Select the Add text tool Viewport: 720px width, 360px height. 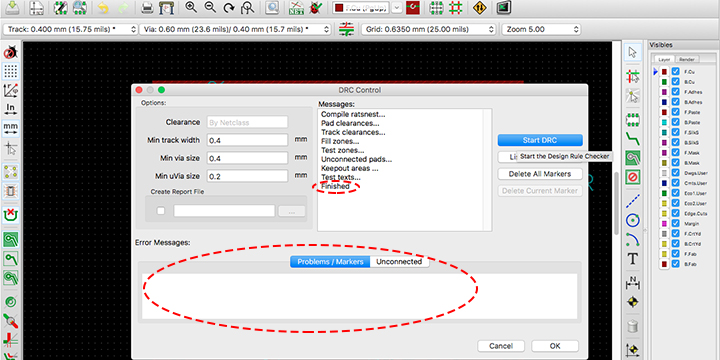pos(633,259)
